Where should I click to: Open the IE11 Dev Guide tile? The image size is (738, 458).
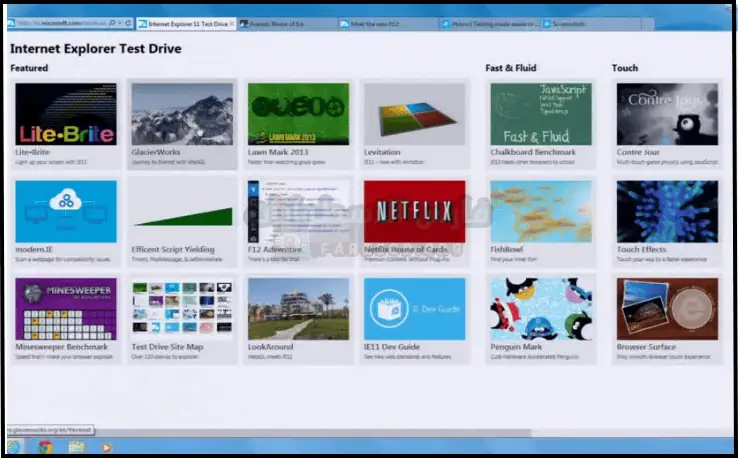(x=414, y=308)
